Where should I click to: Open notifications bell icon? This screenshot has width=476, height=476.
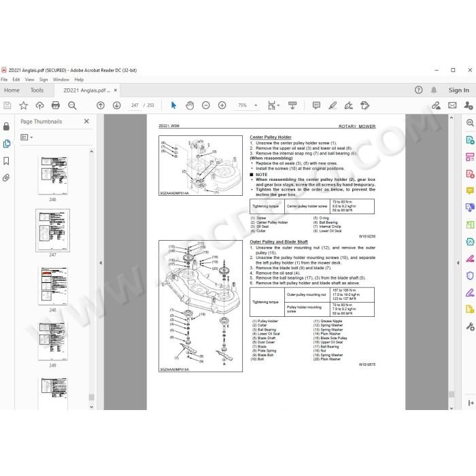(434, 90)
